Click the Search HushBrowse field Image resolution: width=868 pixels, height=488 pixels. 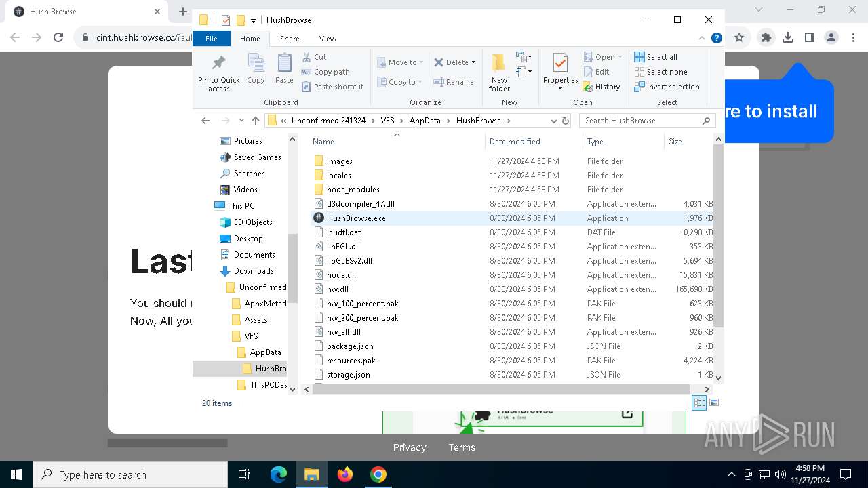(648, 121)
